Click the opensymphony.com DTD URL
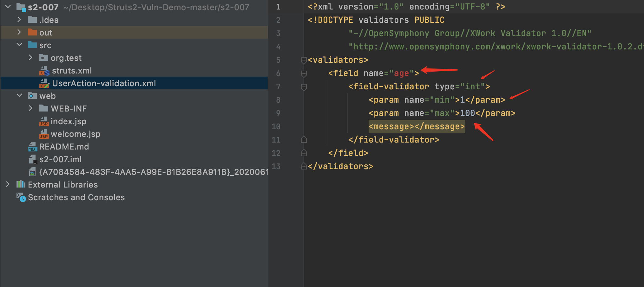 tap(496, 47)
